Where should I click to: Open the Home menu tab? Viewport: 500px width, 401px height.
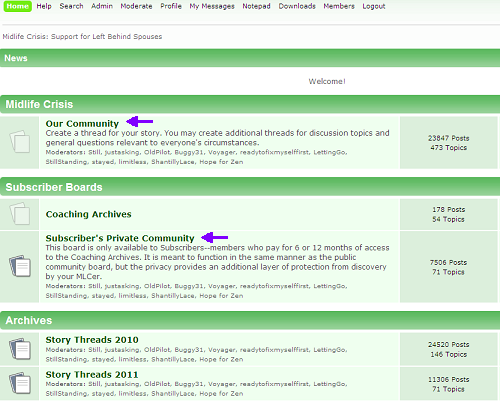[17, 6]
